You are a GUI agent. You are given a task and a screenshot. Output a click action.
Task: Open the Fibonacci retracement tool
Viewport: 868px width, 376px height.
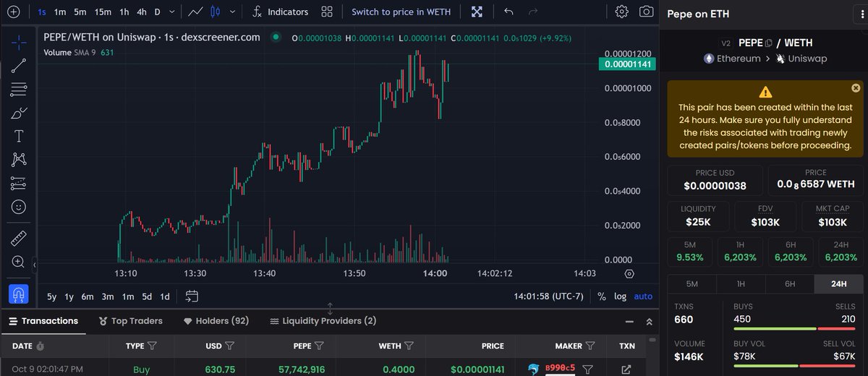point(19,90)
